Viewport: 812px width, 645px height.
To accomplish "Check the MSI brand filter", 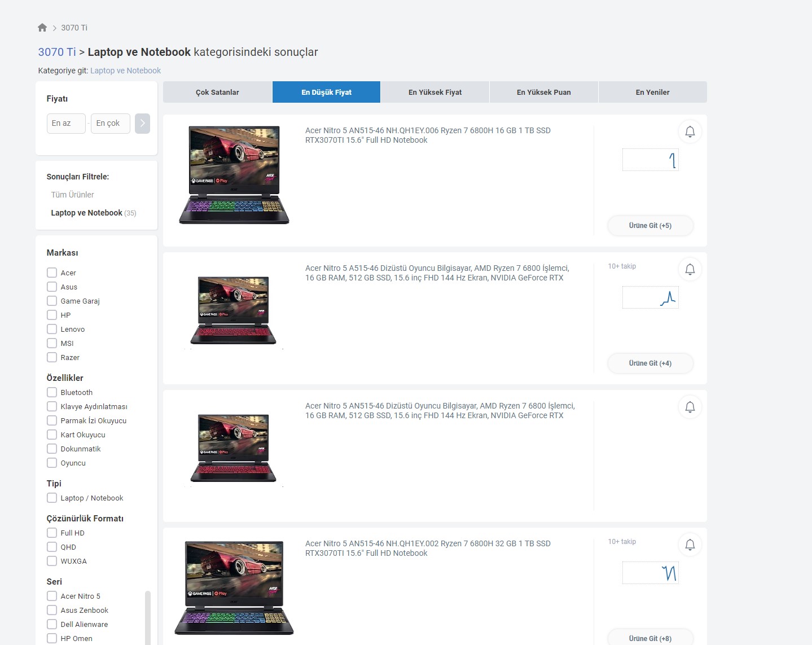I will point(52,343).
